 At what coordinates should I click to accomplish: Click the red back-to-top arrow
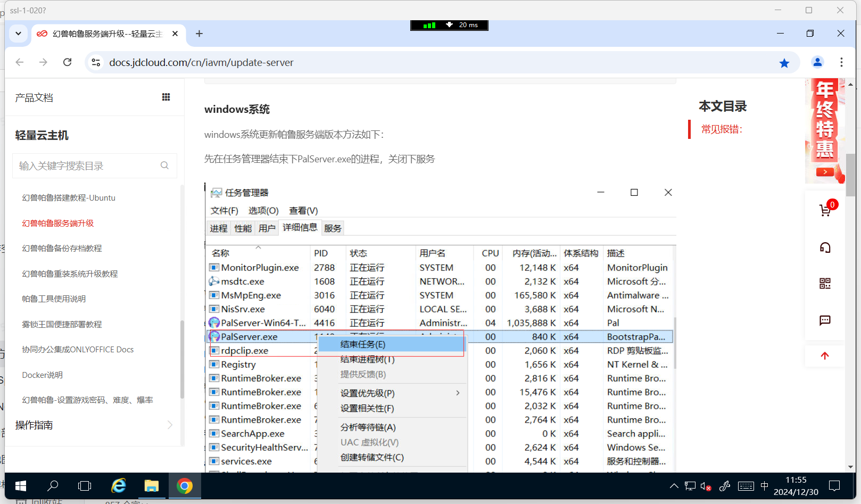(x=825, y=356)
